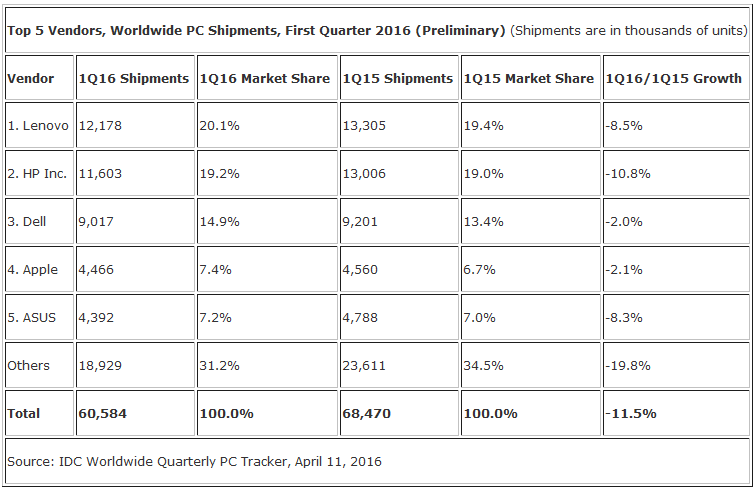754x489 pixels.
Task: Click Lenovo's 12,178 shipments value
Action: coord(100,125)
